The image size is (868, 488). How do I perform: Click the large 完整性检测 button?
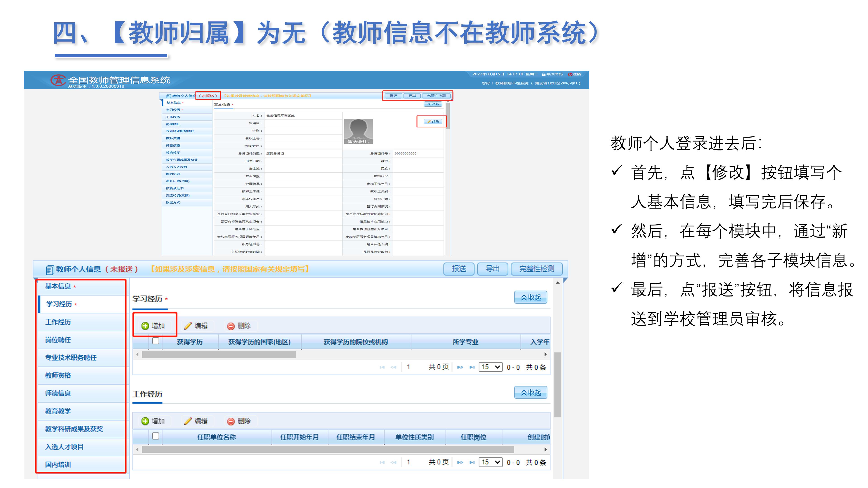point(536,269)
